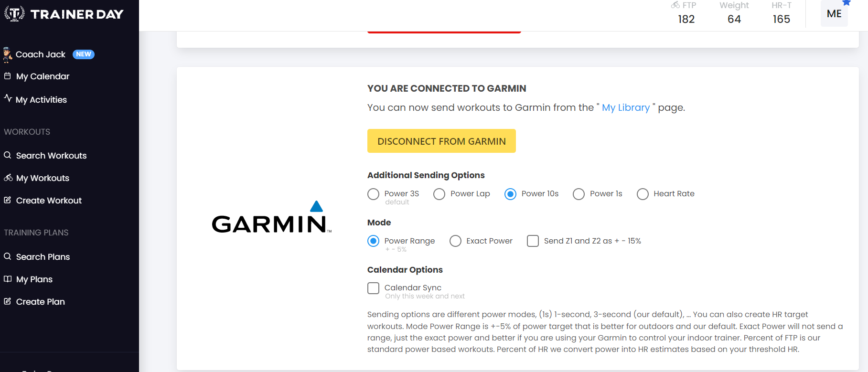Viewport: 868px width, 372px height.
Task: Click the My Plans book icon
Action: (8, 279)
